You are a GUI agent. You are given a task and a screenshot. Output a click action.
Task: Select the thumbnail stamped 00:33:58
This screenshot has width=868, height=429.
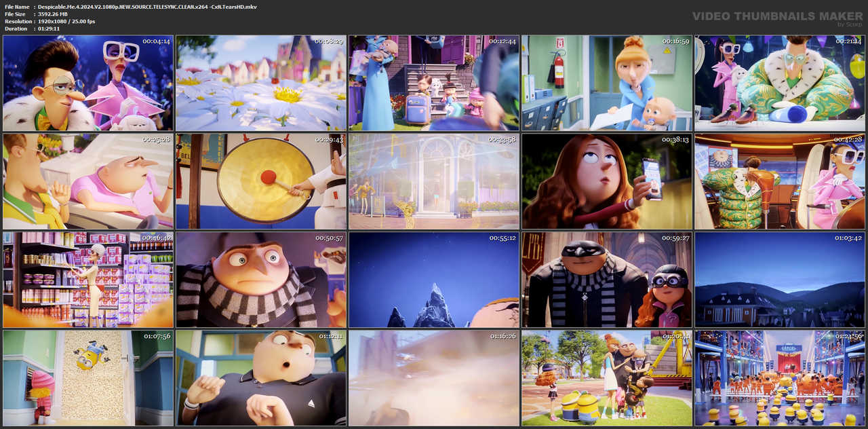tap(434, 181)
